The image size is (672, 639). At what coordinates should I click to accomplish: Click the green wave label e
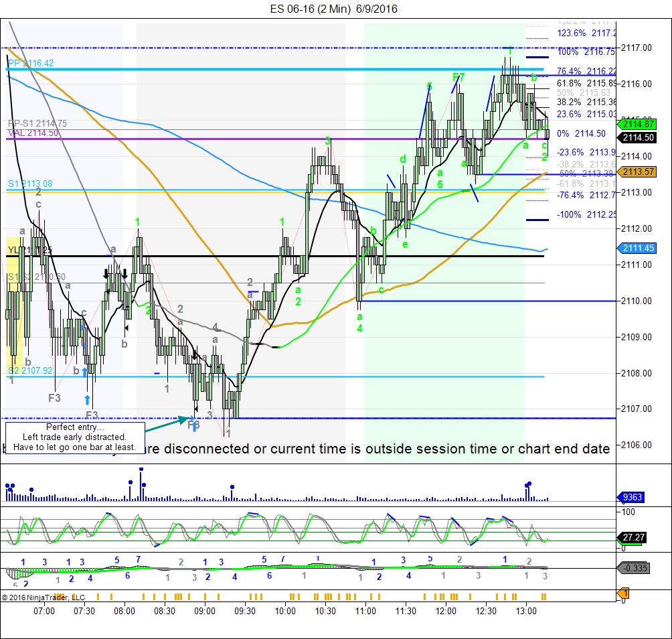coord(405,244)
